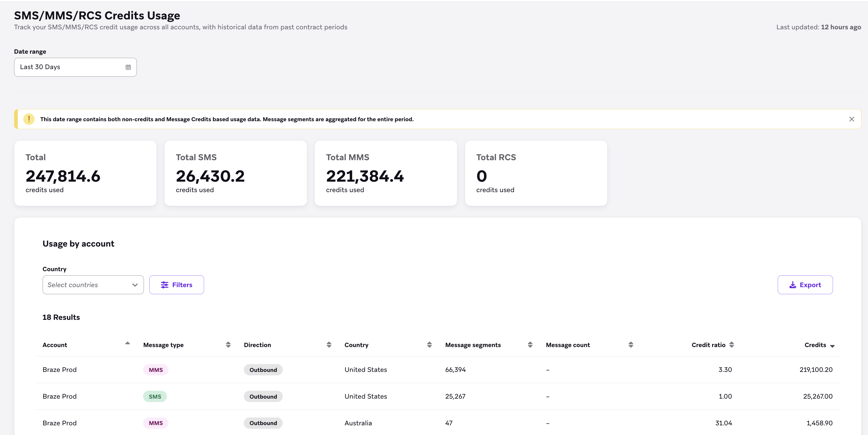Export usage data
Viewport: 868px width, 435px height.
coord(805,285)
